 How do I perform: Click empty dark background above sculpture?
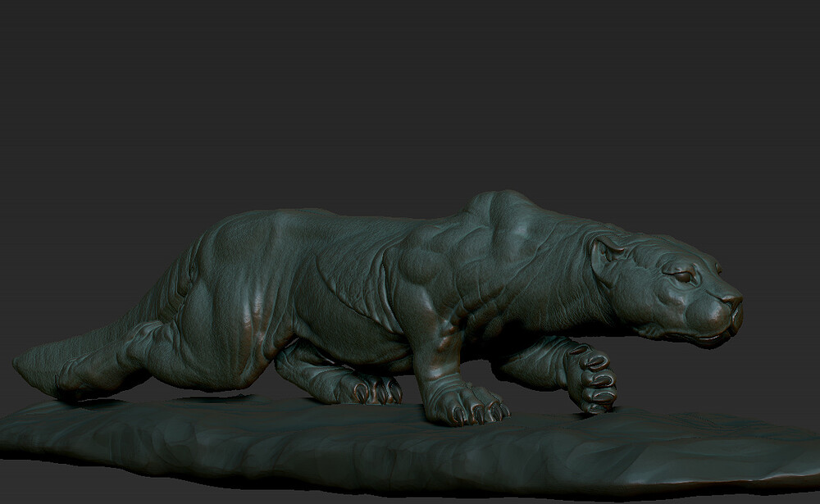tap(408, 94)
